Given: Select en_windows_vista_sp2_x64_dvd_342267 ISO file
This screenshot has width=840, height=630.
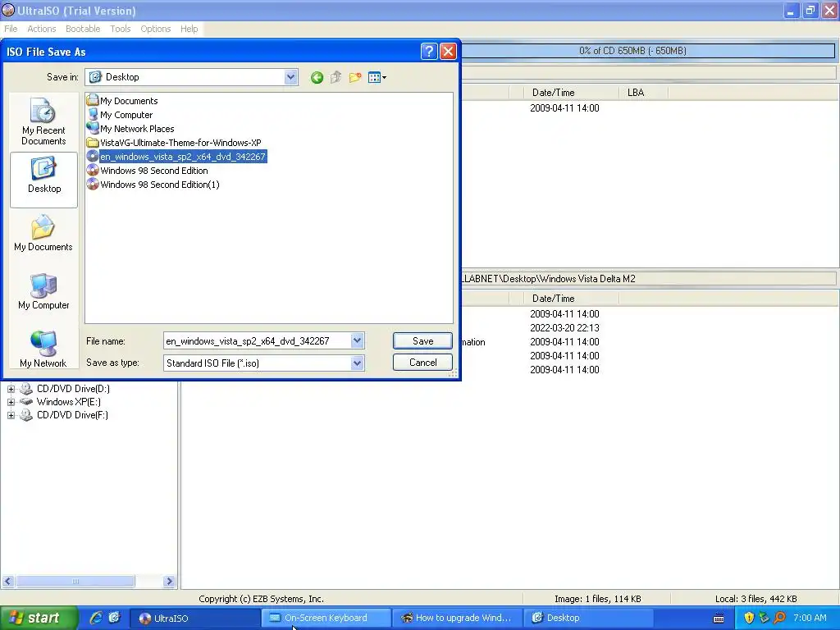Looking at the screenshot, I should tap(176, 157).
